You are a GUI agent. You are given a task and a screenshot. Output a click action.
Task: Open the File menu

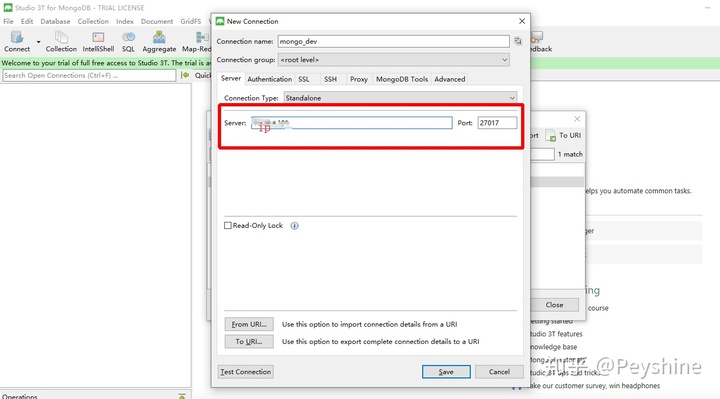coord(8,22)
